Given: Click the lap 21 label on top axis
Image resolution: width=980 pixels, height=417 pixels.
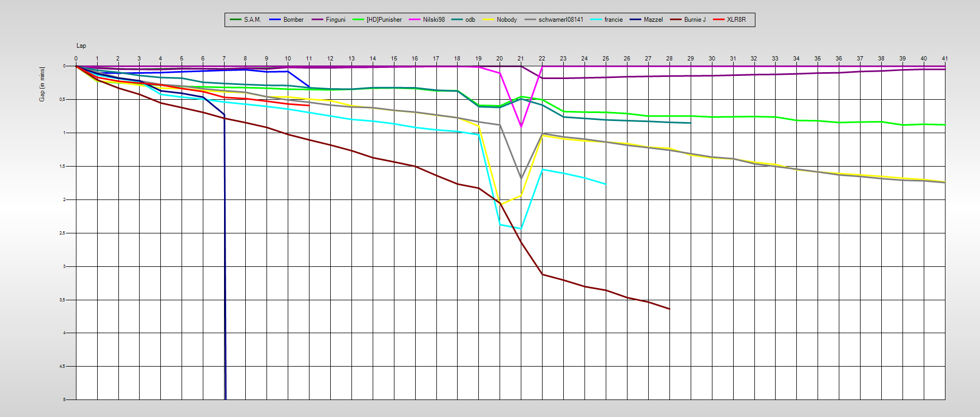Looking at the screenshot, I should click(521, 58).
